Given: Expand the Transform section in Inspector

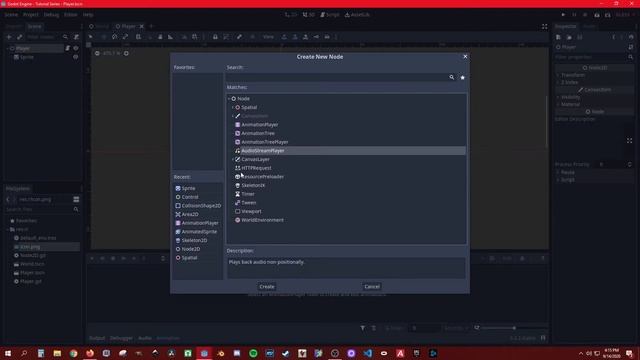Looking at the screenshot, I should (573, 75).
